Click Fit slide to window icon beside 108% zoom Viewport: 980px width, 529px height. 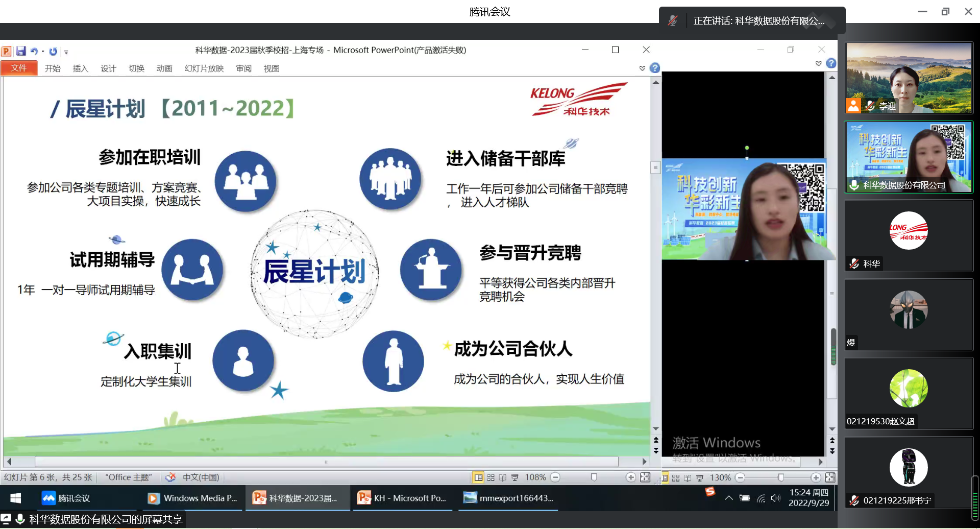pos(645,477)
